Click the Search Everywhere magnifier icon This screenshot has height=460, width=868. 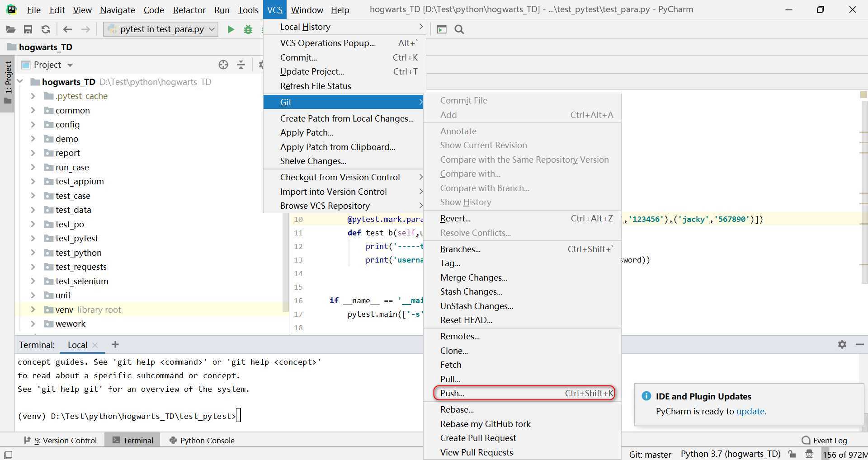coord(459,29)
